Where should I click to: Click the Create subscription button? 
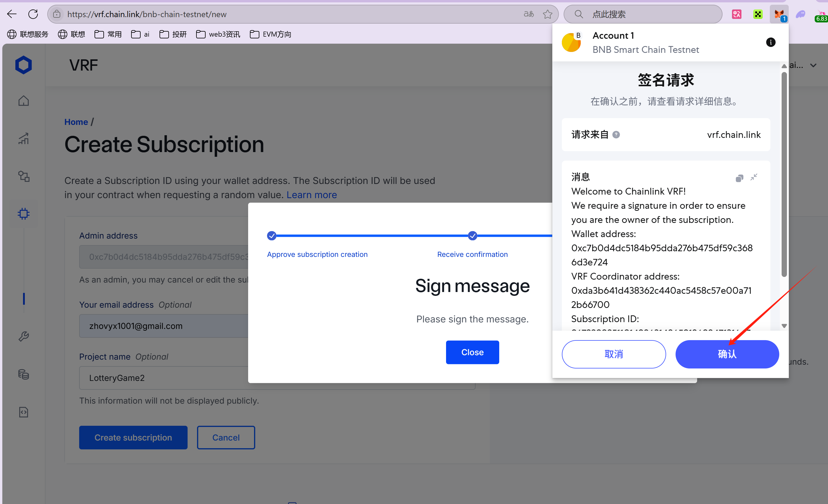(133, 438)
